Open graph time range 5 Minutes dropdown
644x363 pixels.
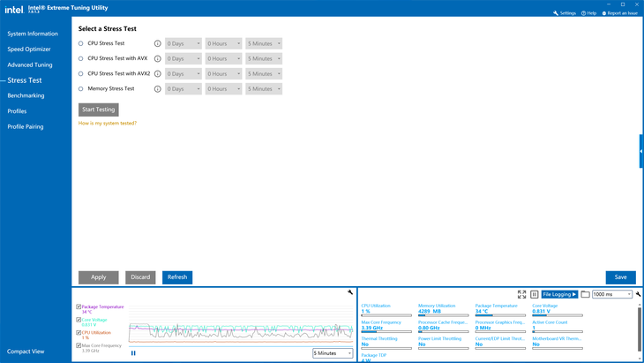coord(333,353)
